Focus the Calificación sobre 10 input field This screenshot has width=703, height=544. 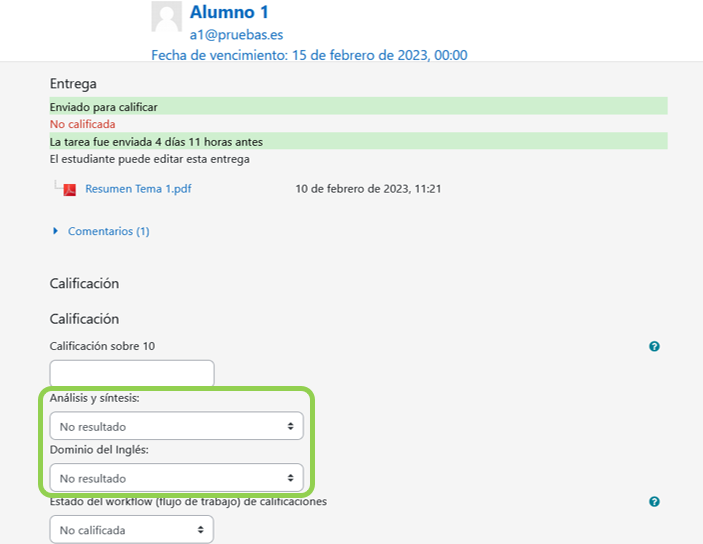click(x=132, y=373)
